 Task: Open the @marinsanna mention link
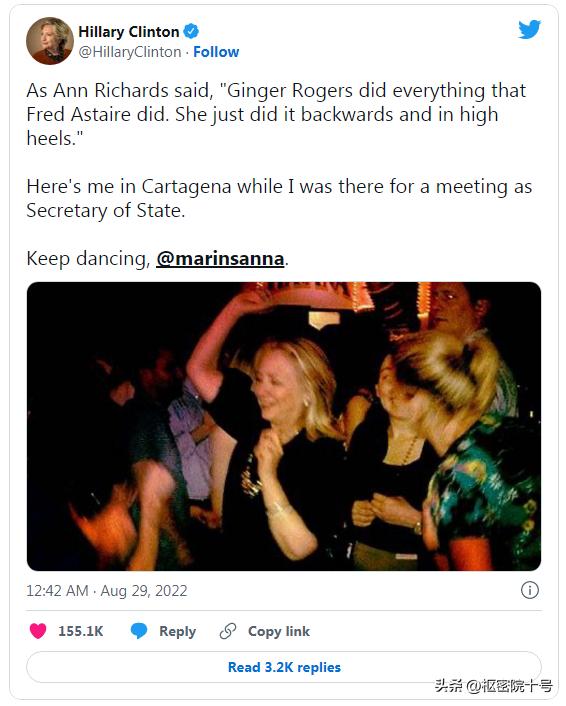220,259
